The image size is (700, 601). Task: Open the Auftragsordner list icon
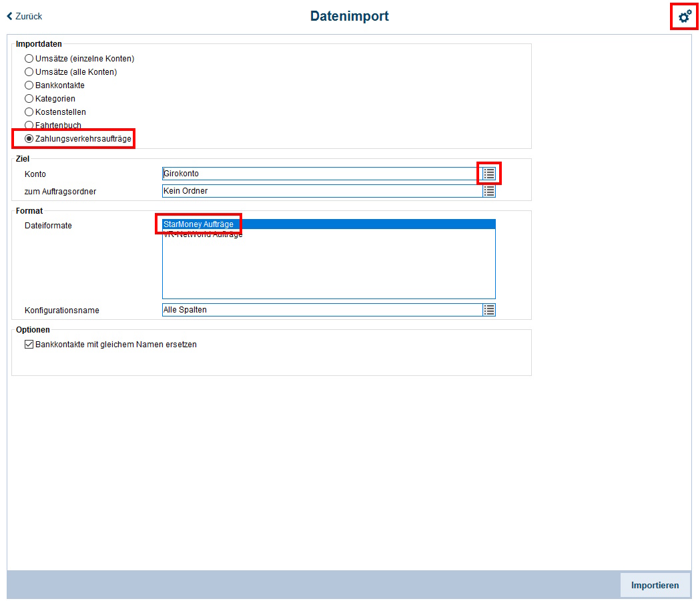point(489,191)
